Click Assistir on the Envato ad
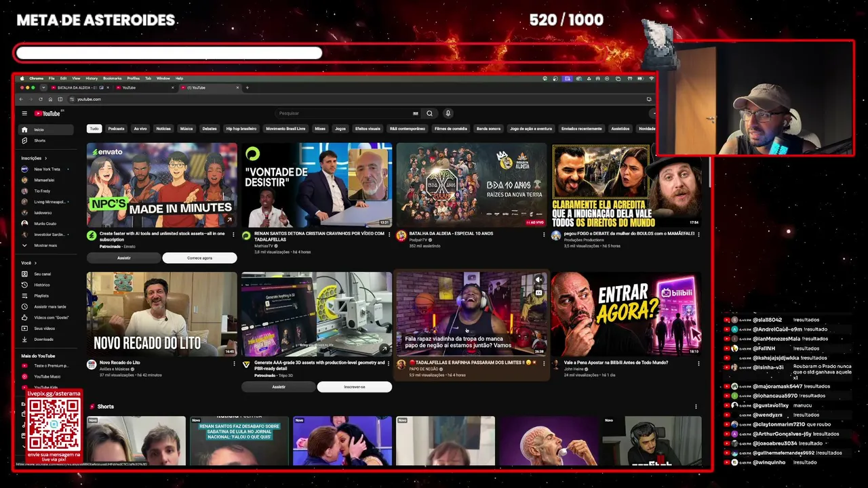This screenshot has width=868, height=488. tap(124, 258)
